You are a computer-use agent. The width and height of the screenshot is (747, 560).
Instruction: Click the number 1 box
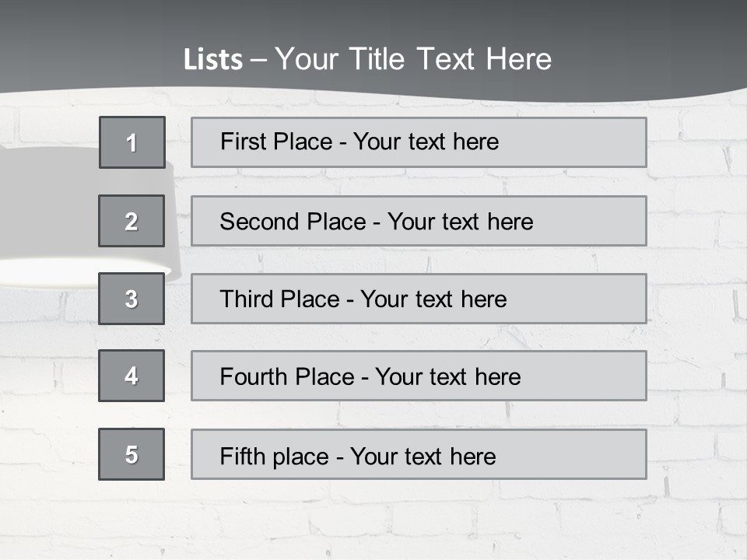point(132,142)
